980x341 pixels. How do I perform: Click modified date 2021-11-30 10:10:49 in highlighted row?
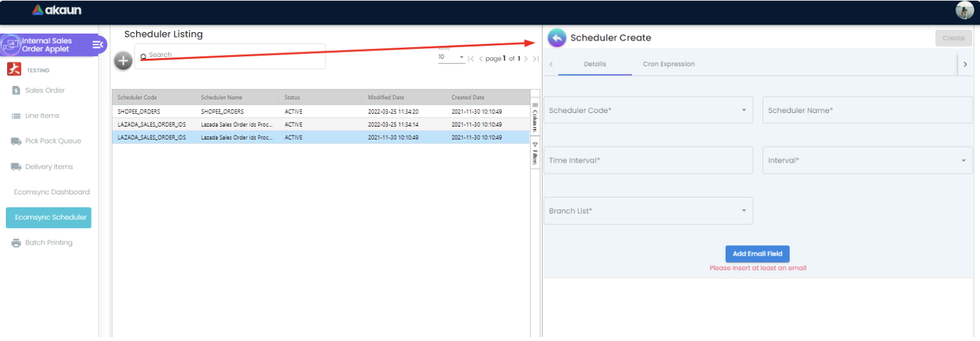pos(393,138)
